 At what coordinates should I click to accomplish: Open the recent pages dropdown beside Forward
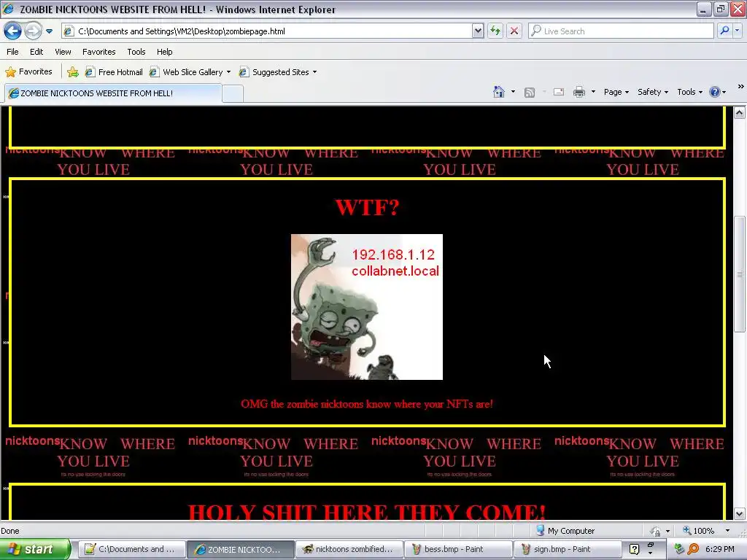coord(49,31)
